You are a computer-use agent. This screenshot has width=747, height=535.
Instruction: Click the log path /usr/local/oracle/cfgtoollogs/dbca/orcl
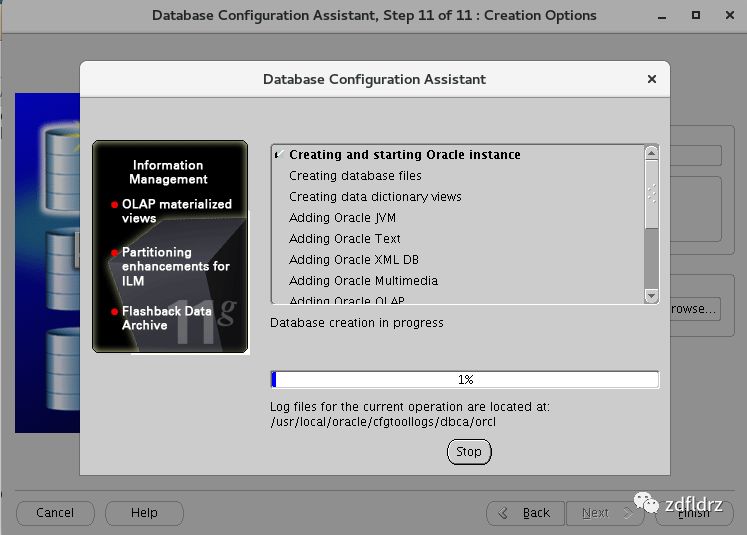pyautogui.click(x=383, y=422)
